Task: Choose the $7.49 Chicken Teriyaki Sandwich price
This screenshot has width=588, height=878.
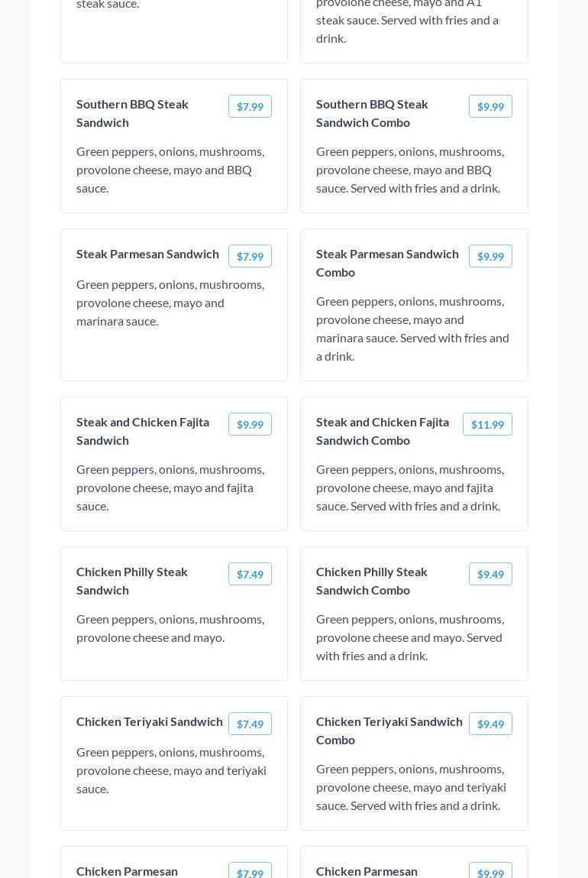Action: [x=250, y=724]
